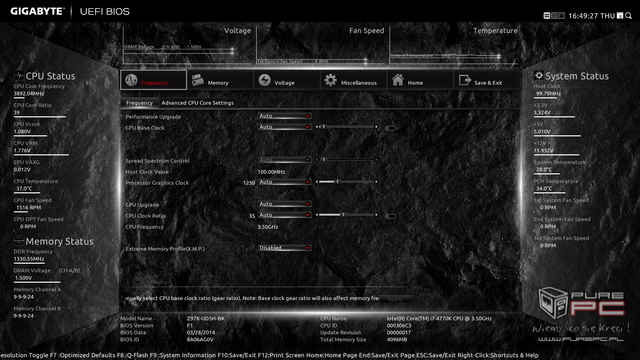The image size is (640, 360).
Task: Toggle the switch beside CPU Clock Ratio slider
Action: tap(390, 216)
